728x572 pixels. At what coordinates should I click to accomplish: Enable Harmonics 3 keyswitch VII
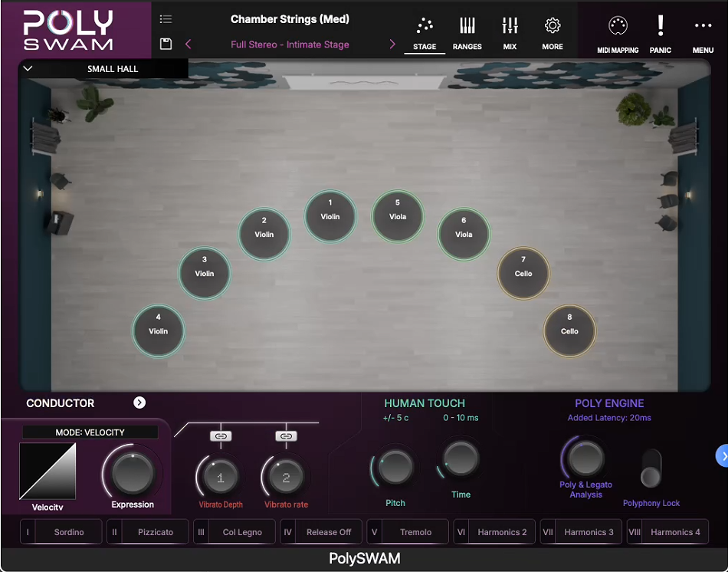pos(581,531)
